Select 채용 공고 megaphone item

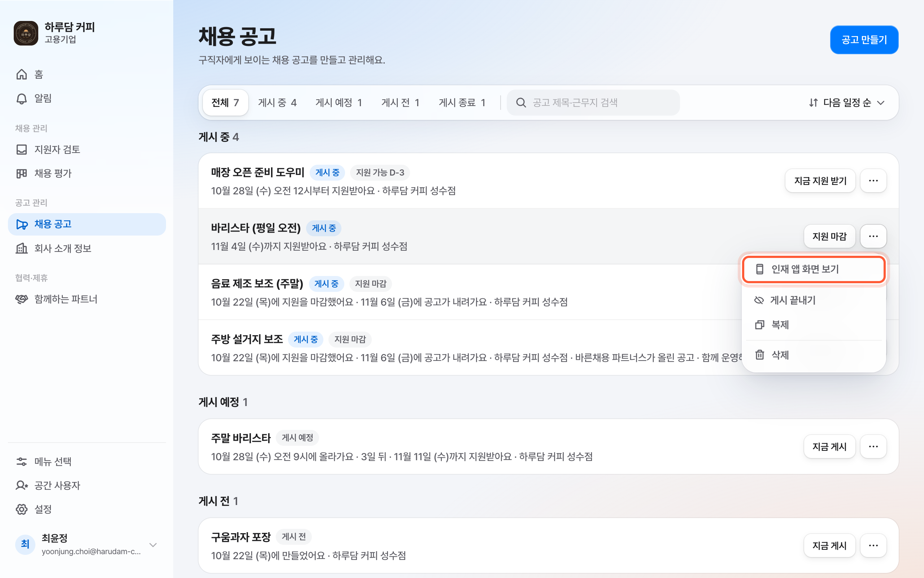(x=87, y=224)
